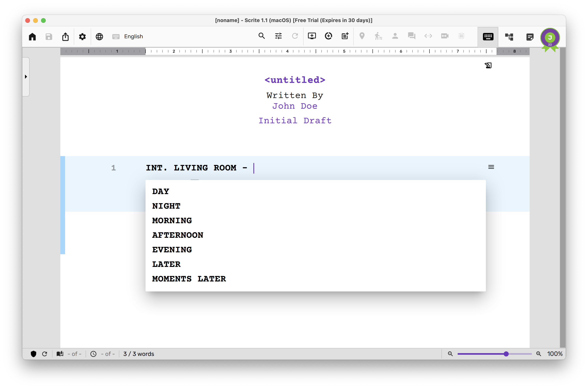Choose NIGHT from the suggestions
The width and height of the screenshot is (588, 389).
point(315,206)
